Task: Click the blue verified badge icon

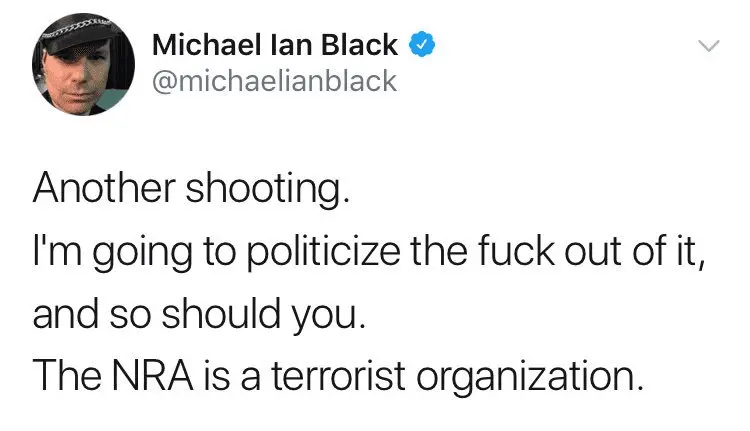Action: coord(421,44)
